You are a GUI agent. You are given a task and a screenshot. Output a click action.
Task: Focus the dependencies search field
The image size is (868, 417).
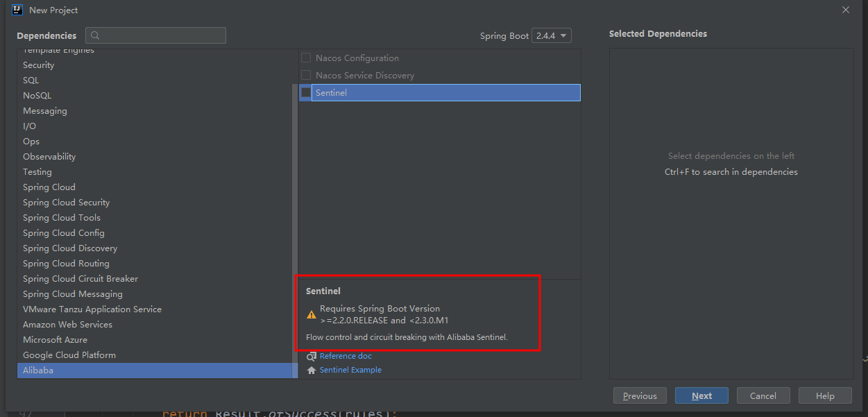click(155, 35)
